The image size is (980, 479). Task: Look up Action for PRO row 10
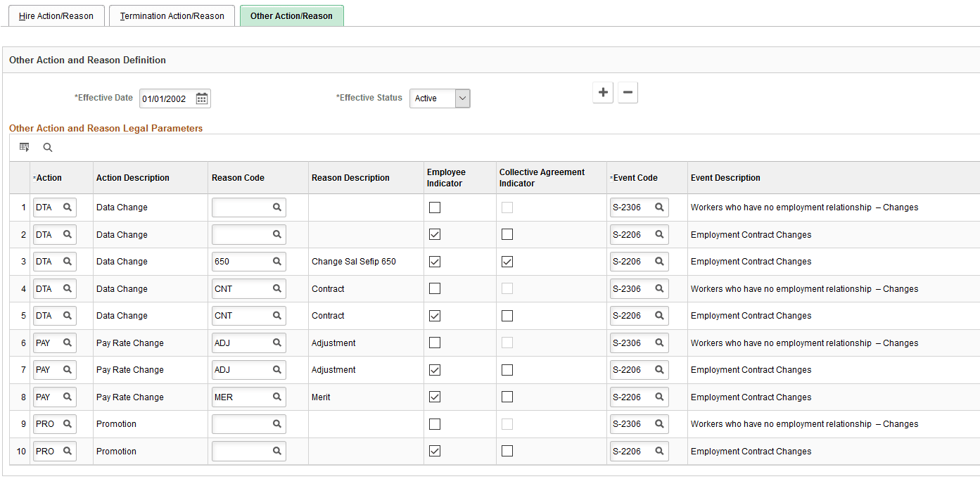click(68, 452)
